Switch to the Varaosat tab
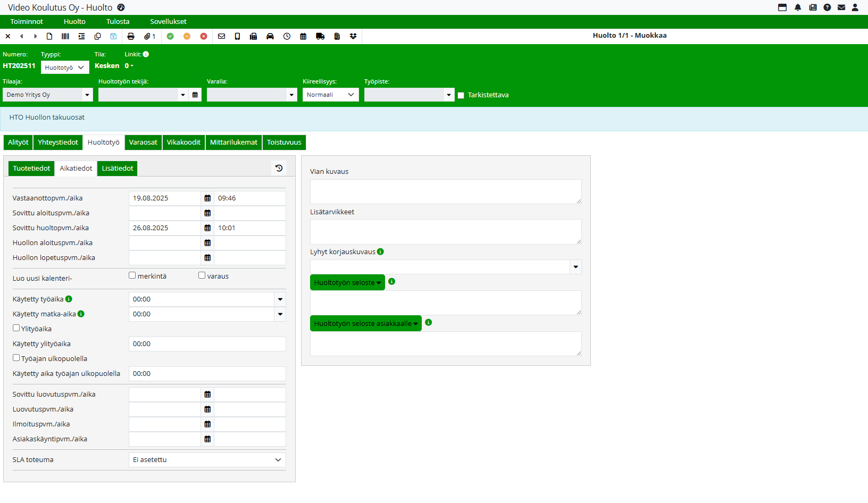The height and width of the screenshot is (503, 868). pyautogui.click(x=143, y=142)
